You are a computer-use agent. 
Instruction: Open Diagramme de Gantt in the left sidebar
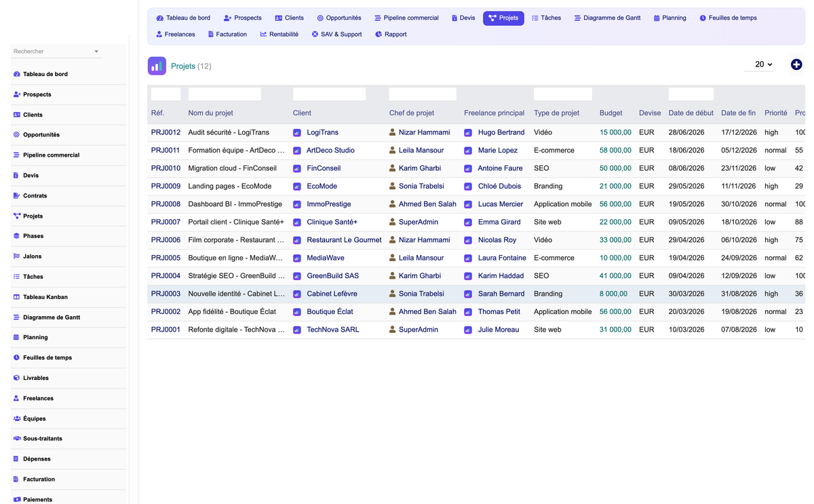52,317
